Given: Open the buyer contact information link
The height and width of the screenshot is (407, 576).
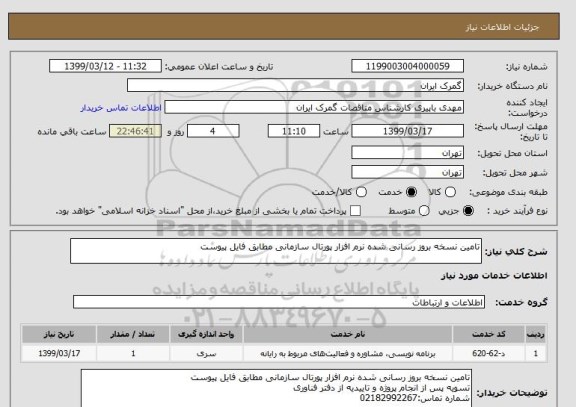Looking at the screenshot, I should tap(121, 108).
